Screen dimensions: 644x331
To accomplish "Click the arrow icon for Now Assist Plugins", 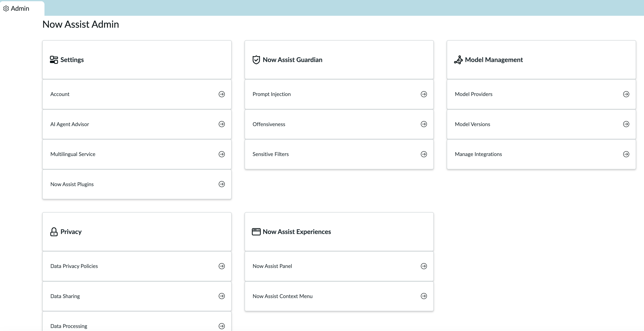I will tap(222, 184).
